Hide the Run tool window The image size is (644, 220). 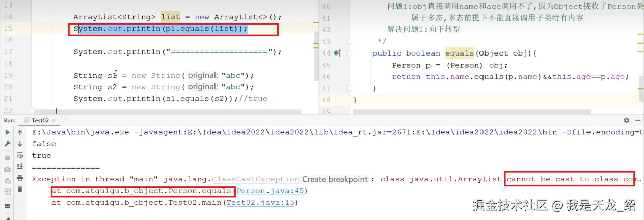pyautogui.click(x=639, y=120)
